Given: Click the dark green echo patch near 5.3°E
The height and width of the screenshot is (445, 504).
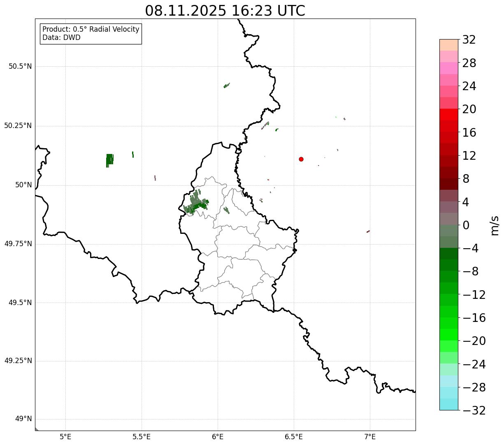Looking at the screenshot, I should click(109, 160).
